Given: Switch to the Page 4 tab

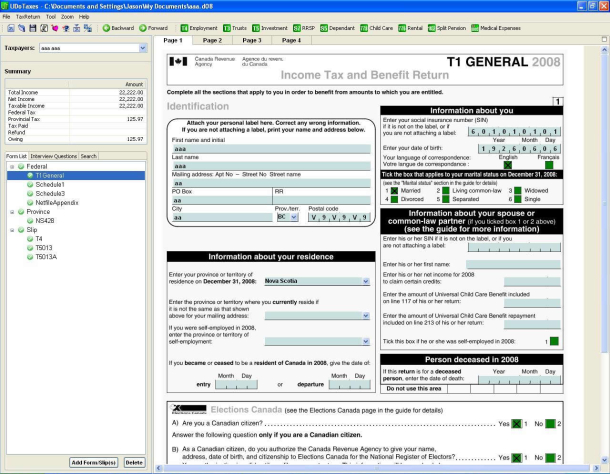Looking at the screenshot, I should pyautogui.click(x=291, y=40).
